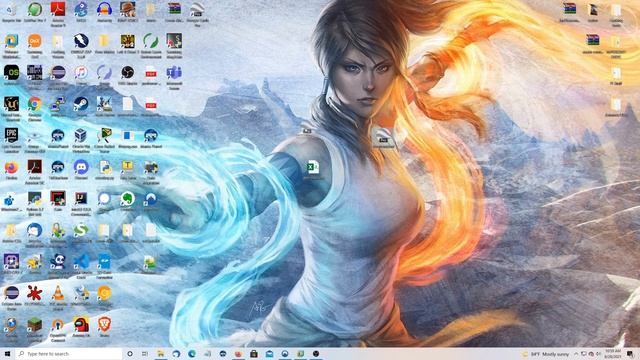Open the Excel file icon on the wallpaper

pos(313,169)
